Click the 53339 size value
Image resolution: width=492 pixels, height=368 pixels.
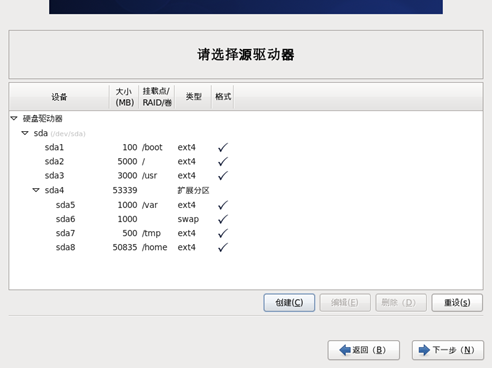pos(125,190)
